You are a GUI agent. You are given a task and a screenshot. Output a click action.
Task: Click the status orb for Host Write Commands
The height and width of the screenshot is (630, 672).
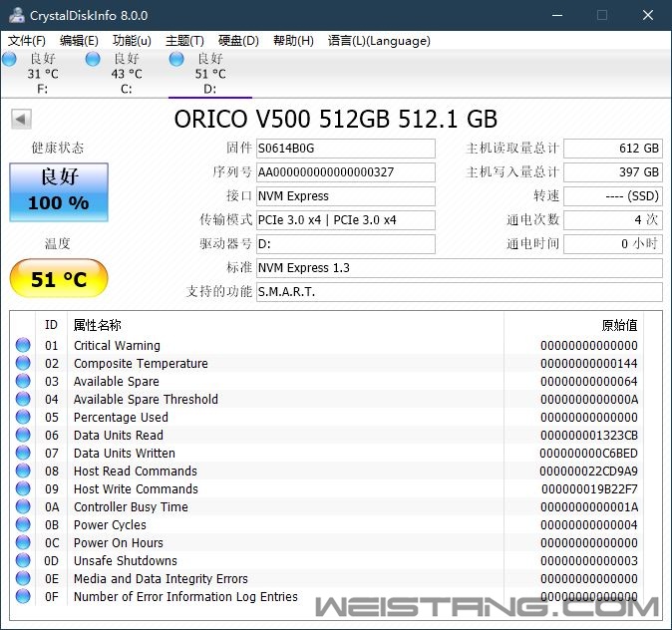click(23, 488)
